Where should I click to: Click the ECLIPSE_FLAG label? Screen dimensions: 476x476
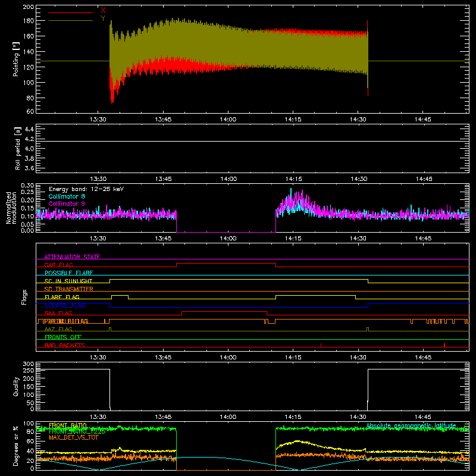(65, 305)
